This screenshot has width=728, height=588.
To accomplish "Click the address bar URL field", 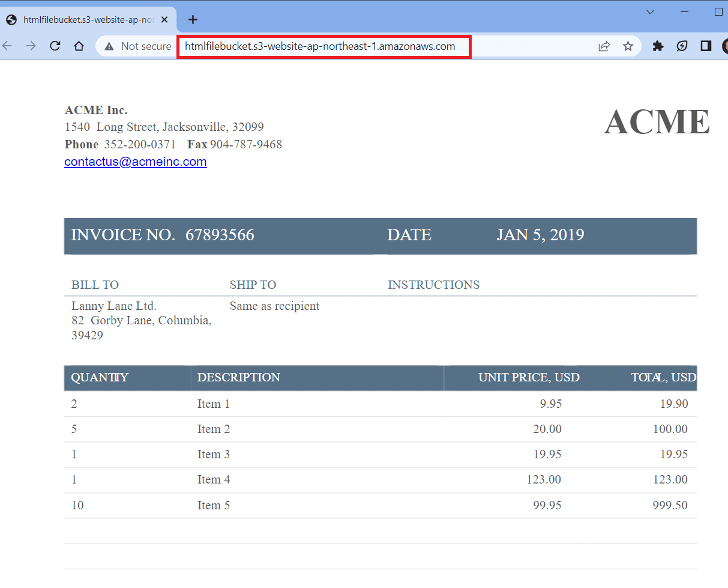I will 323,46.
